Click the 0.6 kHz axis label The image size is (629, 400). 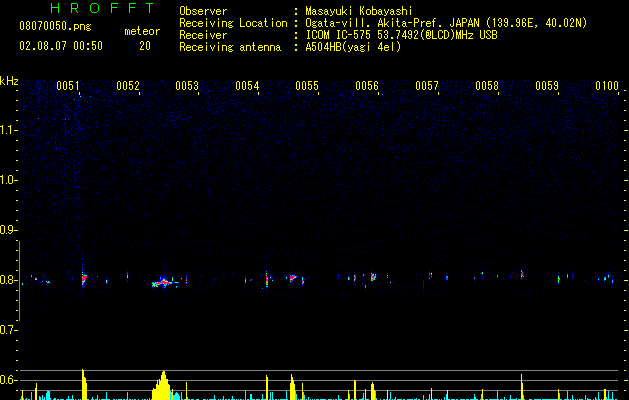point(8,380)
